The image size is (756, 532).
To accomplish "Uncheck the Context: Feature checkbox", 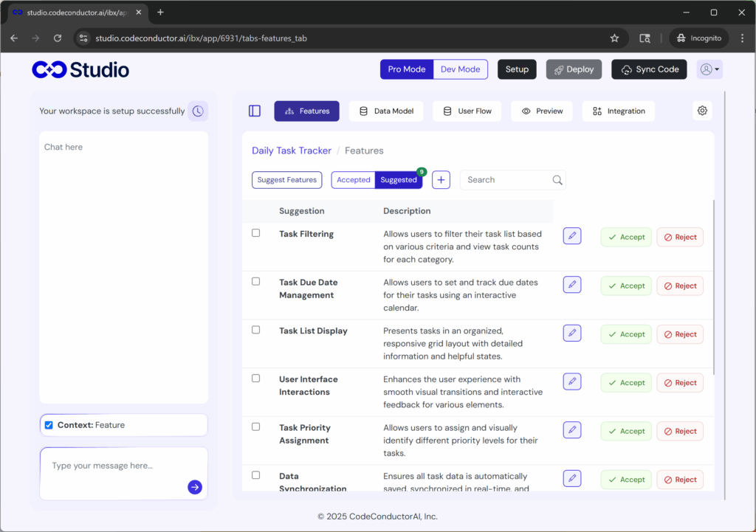I will click(49, 425).
